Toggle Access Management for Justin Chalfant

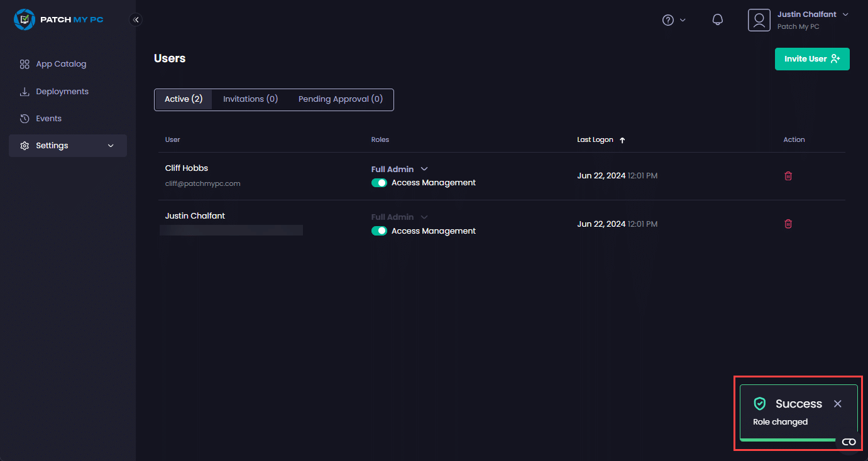pyautogui.click(x=379, y=231)
